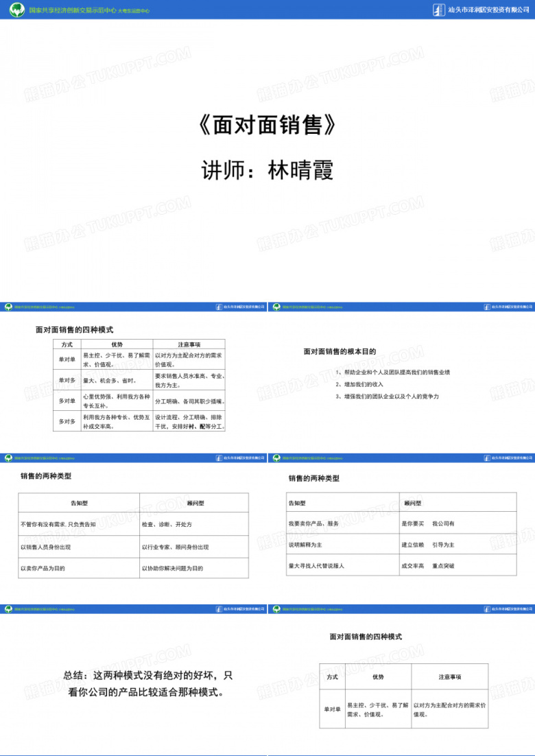Click the company icon on the 根本目的 slide header
535x756 pixels.
[x=487, y=307]
